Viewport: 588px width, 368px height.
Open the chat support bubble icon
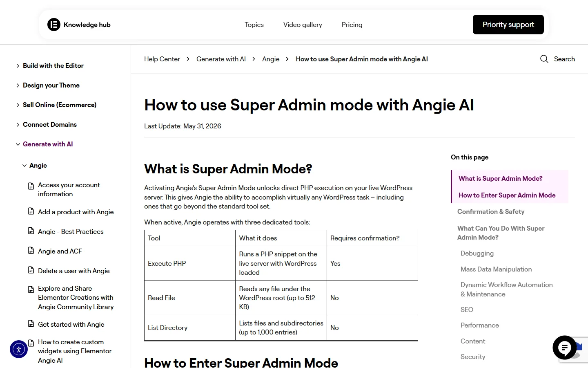click(565, 348)
